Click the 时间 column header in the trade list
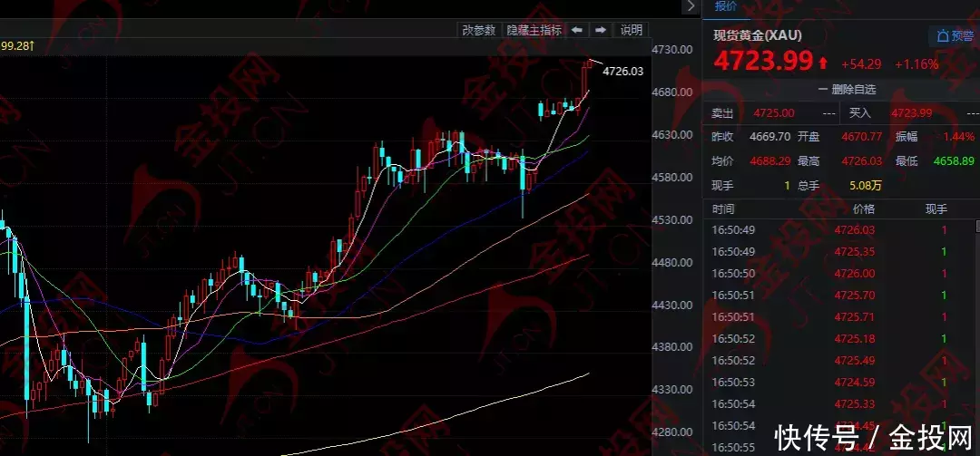This screenshot has height=456, width=980. (x=724, y=209)
